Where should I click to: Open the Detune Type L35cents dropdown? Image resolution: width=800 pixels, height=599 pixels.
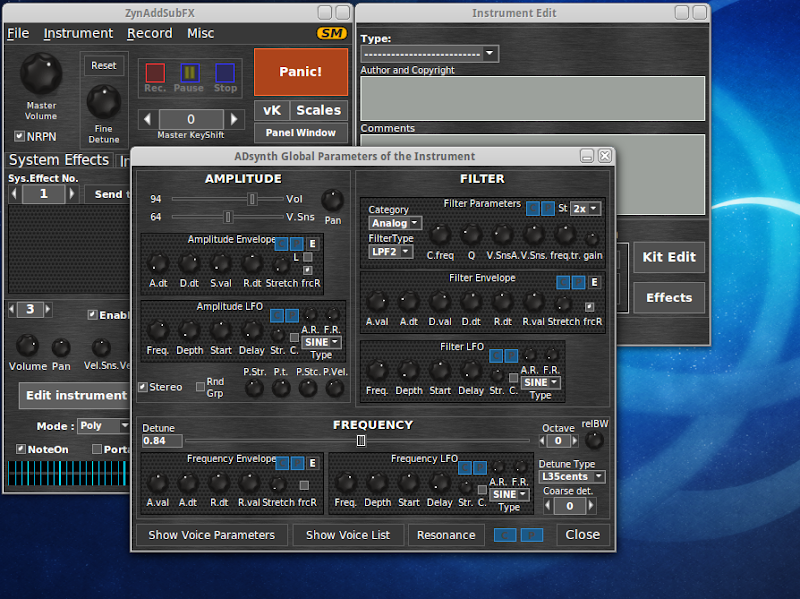click(571, 477)
